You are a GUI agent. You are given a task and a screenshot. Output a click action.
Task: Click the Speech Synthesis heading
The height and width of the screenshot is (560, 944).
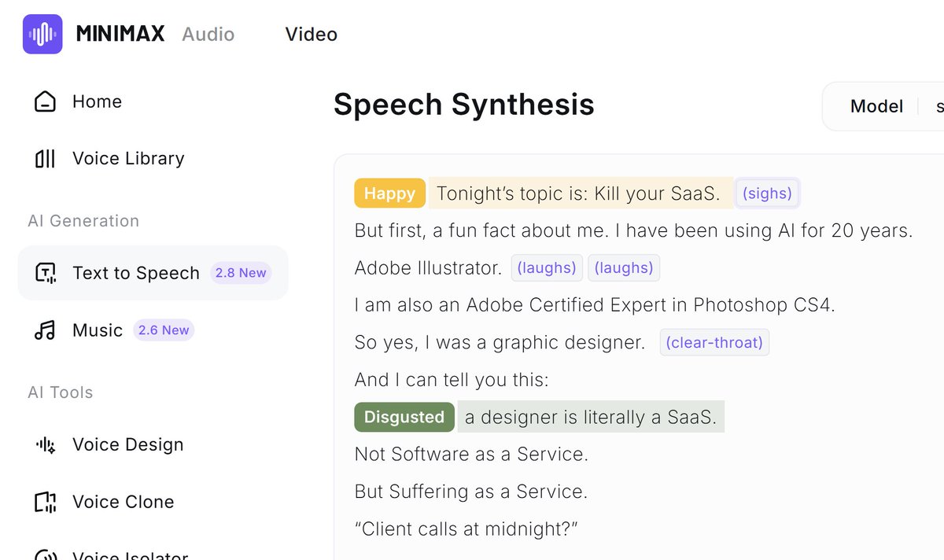pyautogui.click(x=464, y=105)
